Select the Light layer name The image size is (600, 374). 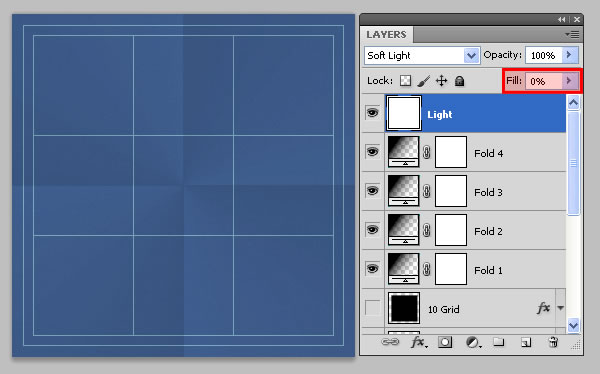tap(440, 114)
